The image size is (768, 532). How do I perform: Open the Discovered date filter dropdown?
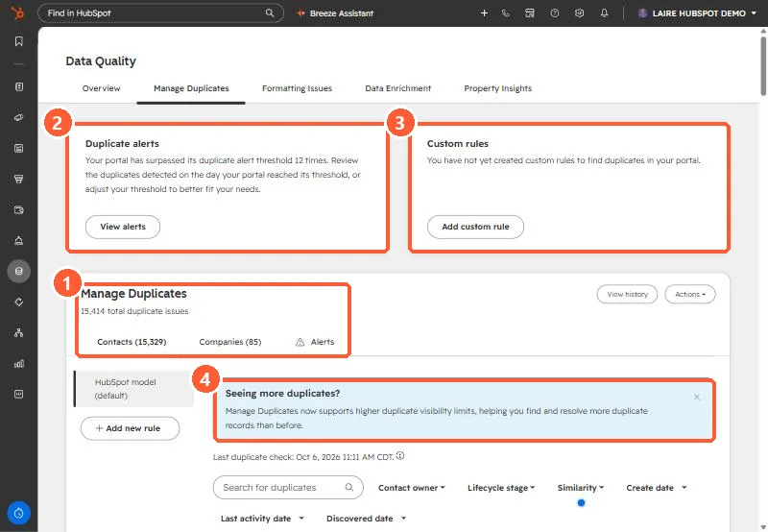[x=367, y=519]
